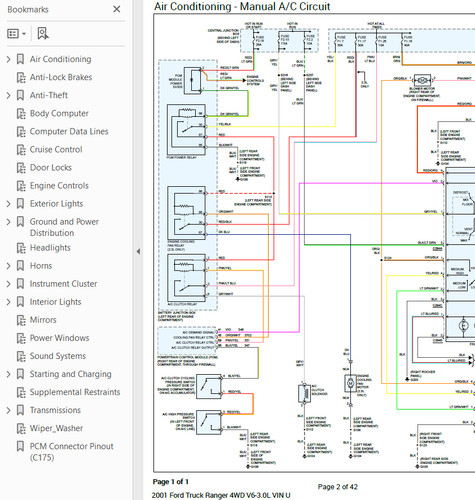Screen dimensions: 475x500
Task: Click the Power Windows bookmark icon
Action: (x=21, y=338)
